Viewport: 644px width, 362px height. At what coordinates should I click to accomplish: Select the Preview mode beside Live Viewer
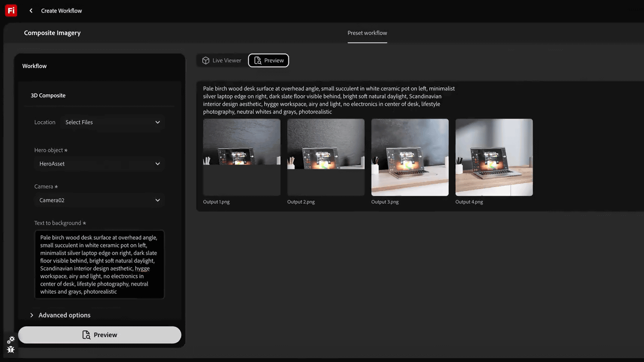pyautogui.click(x=269, y=60)
